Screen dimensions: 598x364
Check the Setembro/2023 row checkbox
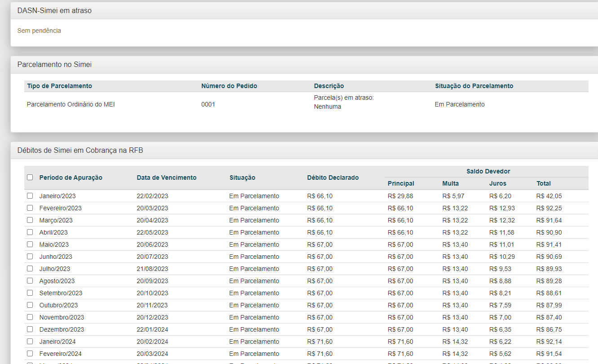click(30, 293)
